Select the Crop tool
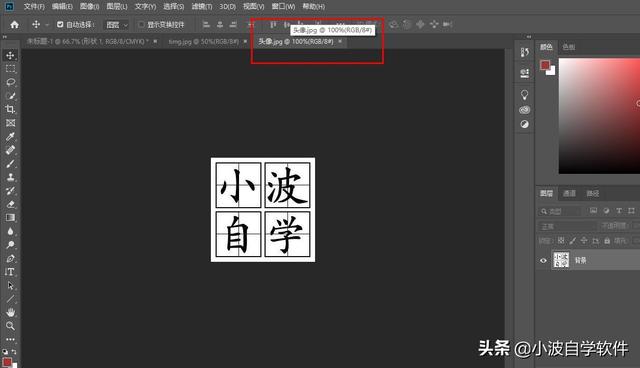 click(x=10, y=109)
